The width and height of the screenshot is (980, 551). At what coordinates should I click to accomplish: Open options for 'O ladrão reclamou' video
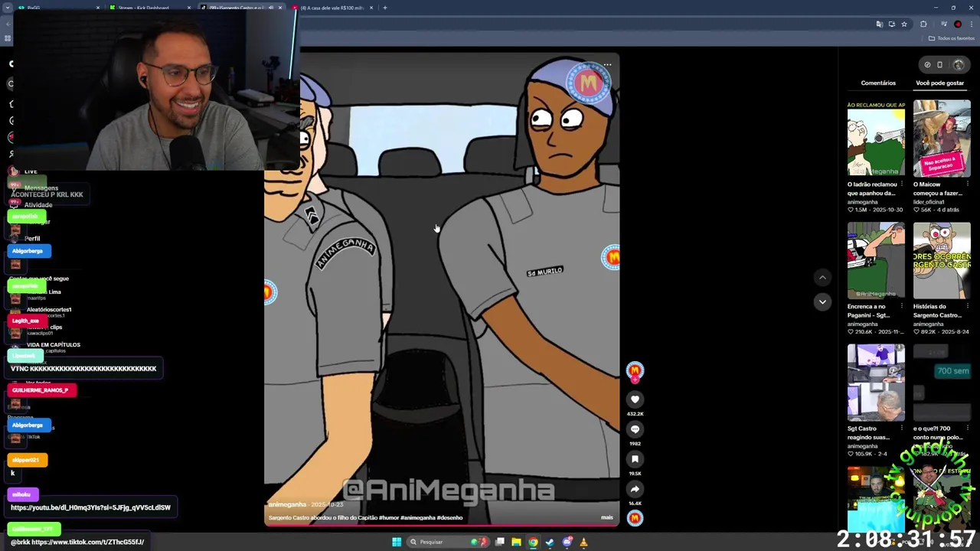point(903,184)
